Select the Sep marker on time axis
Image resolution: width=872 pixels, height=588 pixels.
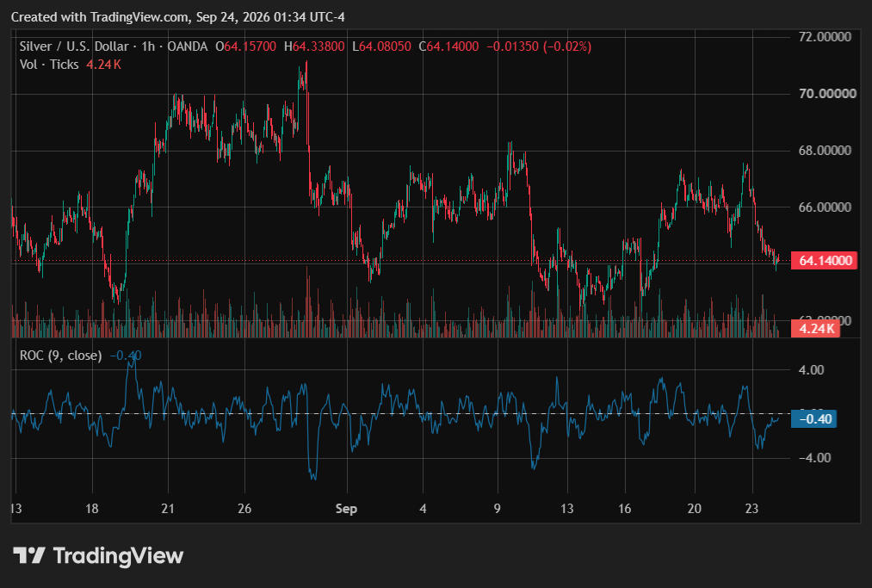346,509
